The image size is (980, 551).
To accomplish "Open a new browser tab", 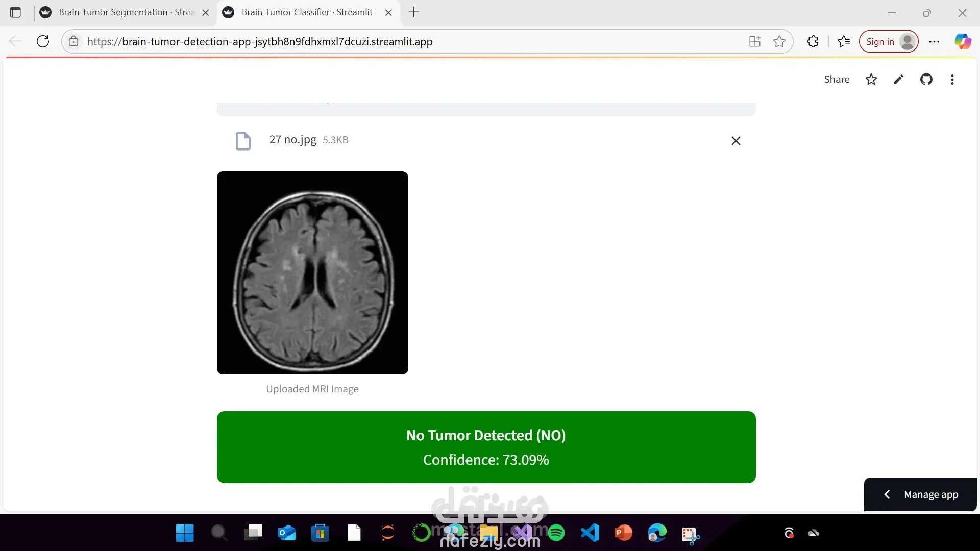I will click(414, 12).
